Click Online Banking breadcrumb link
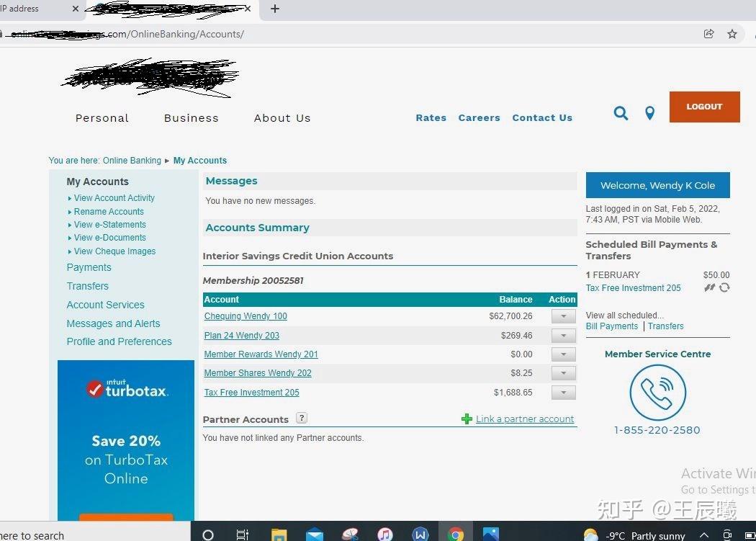756x541 pixels. click(x=132, y=160)
